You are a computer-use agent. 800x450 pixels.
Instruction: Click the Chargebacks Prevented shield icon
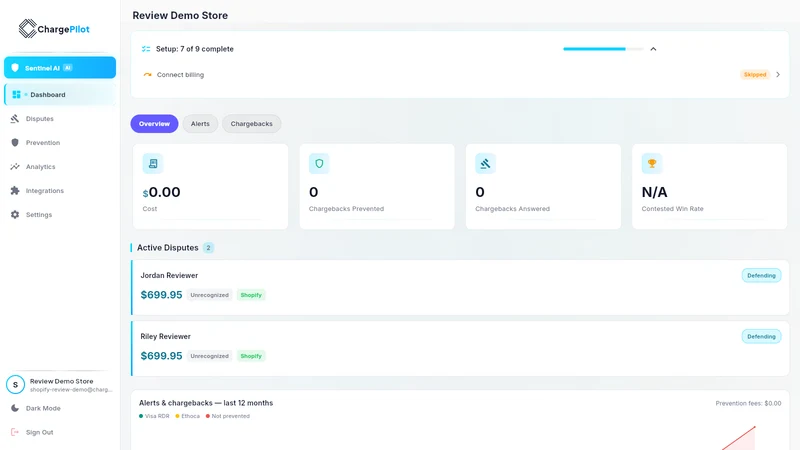coord(319,163)
